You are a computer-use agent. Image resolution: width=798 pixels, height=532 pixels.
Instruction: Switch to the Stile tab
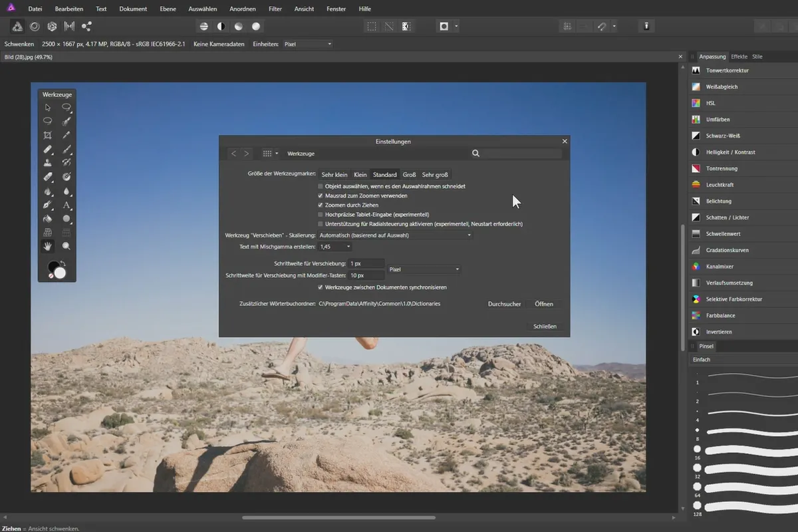[x=757, y=57]
